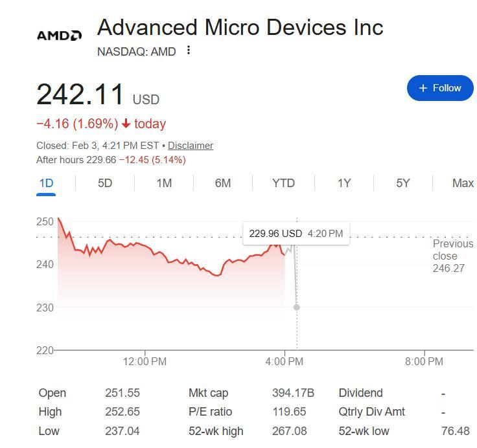Click the Follow button
Screen dimensions: 477x448
pyautogui.click(x=440, y=88)
